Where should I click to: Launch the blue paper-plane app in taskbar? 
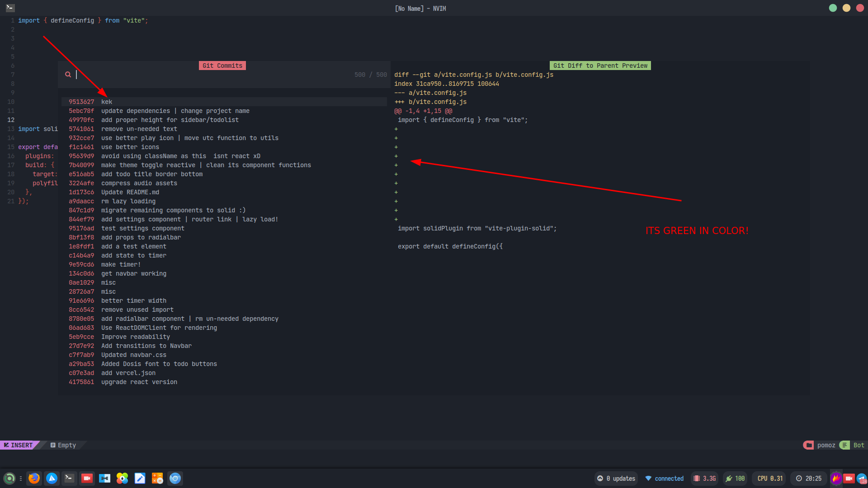coord(52,478)
